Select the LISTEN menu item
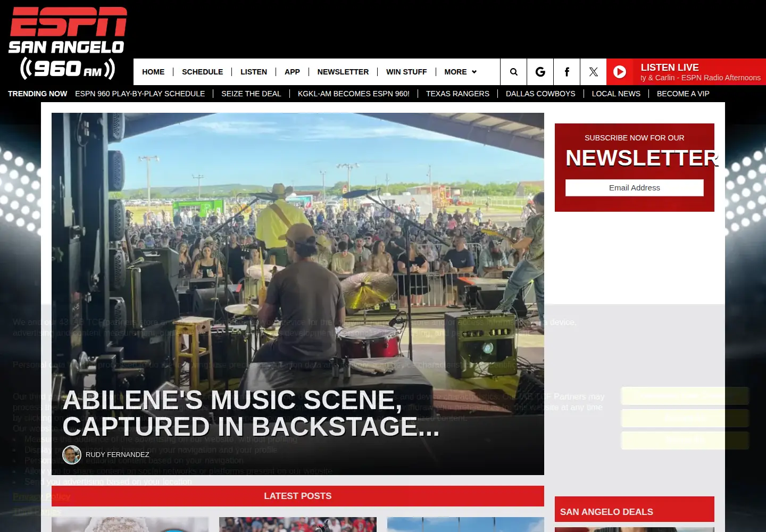Image resolution: width=766 pixels, height=532 pixels. point(254,72)
